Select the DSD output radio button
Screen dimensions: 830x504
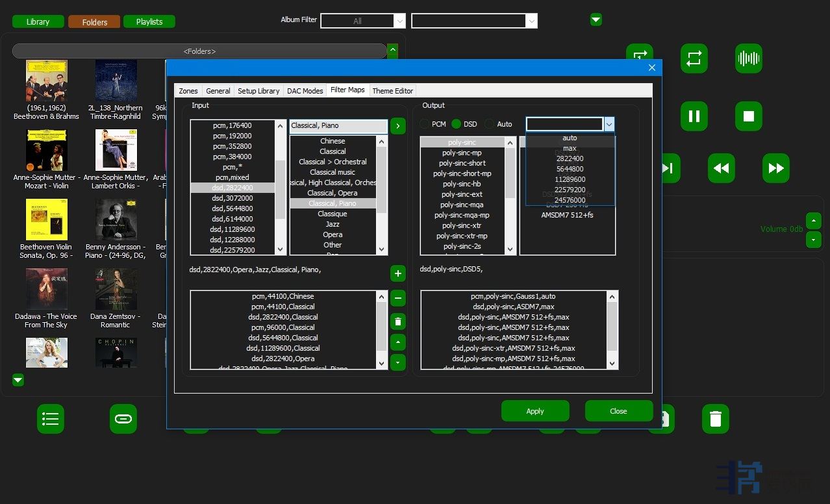(457, 124)
